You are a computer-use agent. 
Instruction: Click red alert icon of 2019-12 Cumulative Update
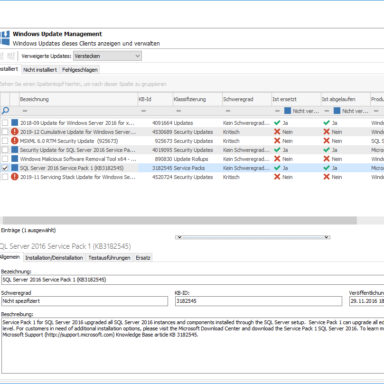coord(15,132)
